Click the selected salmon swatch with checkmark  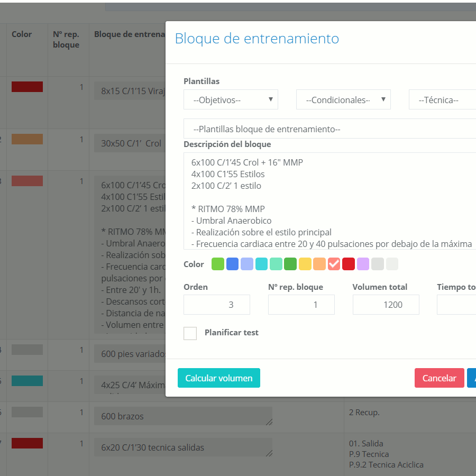pyautogui.click(x=334, y=264)
